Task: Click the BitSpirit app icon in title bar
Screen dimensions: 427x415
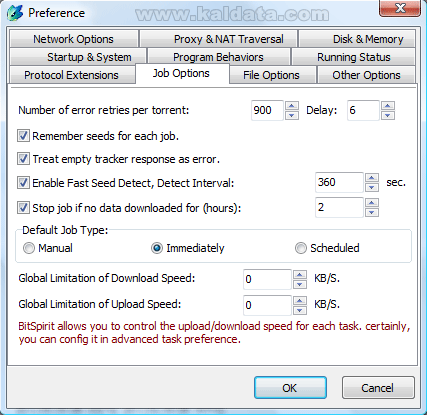Action: click(x=15, y=13)
